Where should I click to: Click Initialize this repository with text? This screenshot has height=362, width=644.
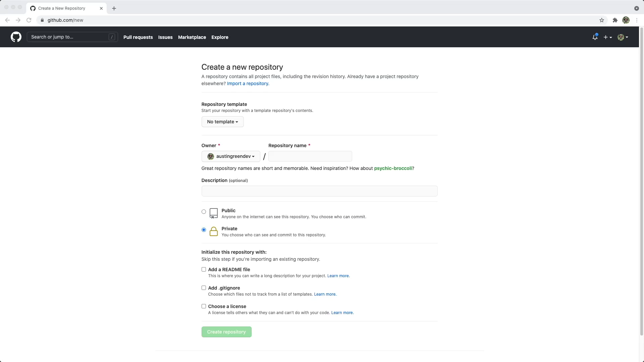(234, 252)
